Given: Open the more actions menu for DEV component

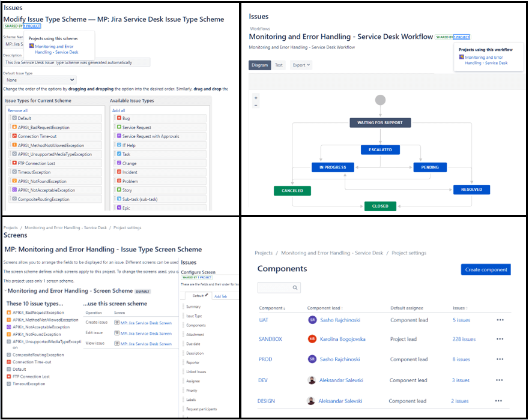Looking at the screenshot, I should coord(500,380).
